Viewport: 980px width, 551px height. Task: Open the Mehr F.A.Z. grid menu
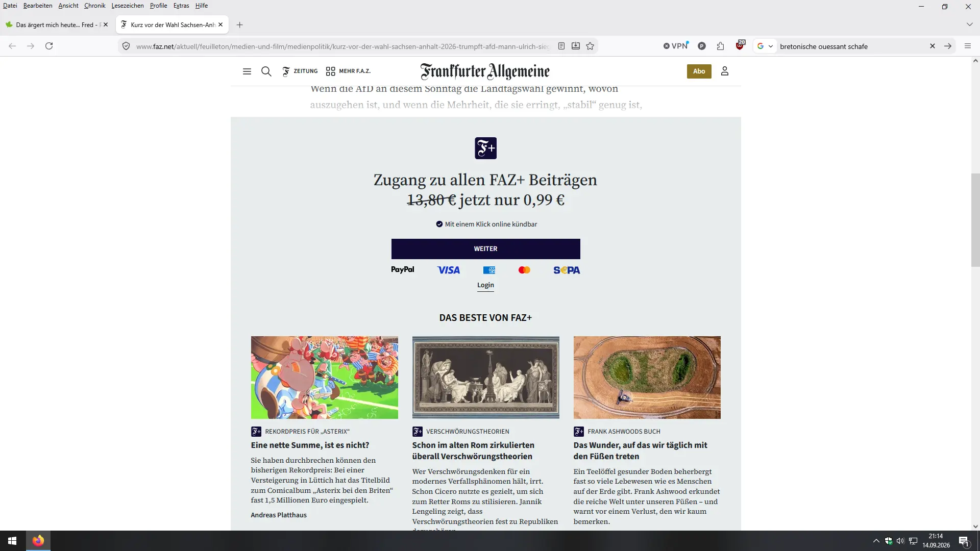pos(348,71)
